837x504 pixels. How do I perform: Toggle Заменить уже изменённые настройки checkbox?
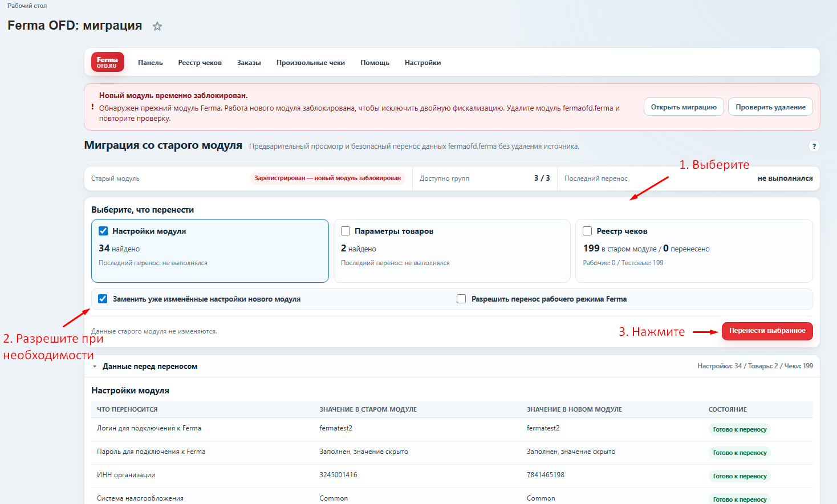(103, 299)
